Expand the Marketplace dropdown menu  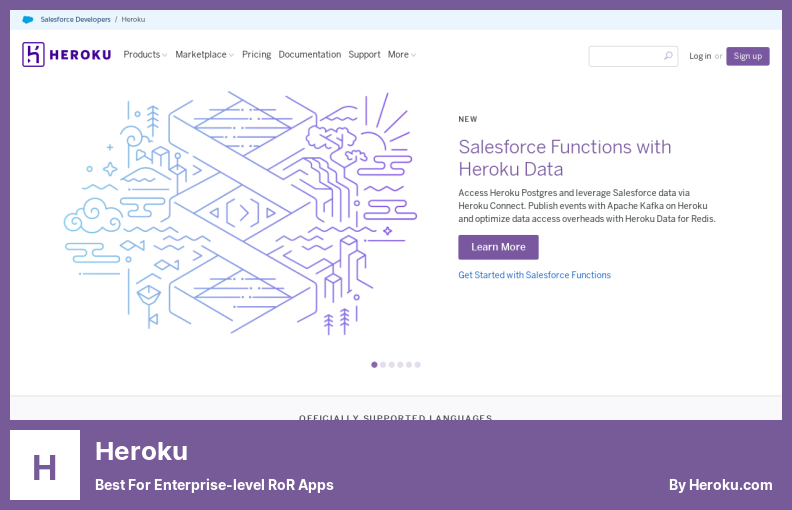[x=204, y=55]
